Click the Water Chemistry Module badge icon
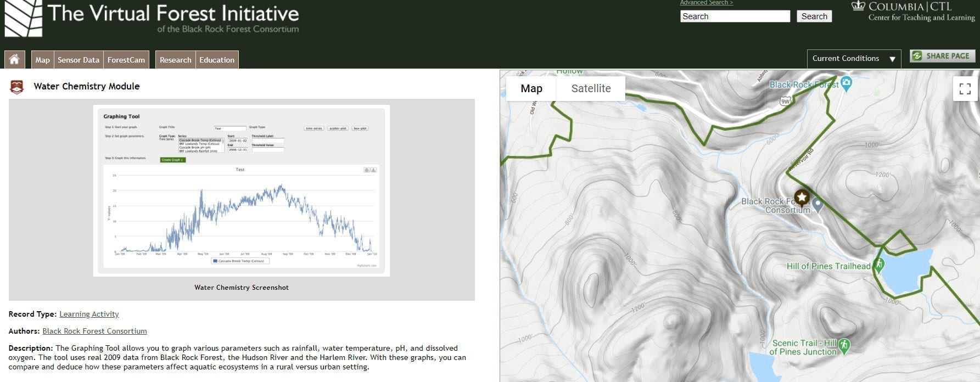This screenshot has width=980, height=382. [17, 87]
